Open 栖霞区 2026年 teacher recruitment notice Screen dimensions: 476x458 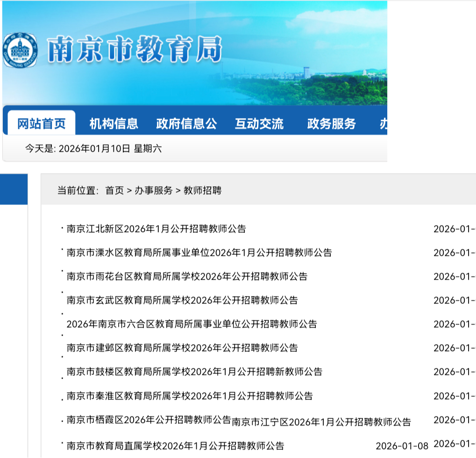tap(149, 419)
